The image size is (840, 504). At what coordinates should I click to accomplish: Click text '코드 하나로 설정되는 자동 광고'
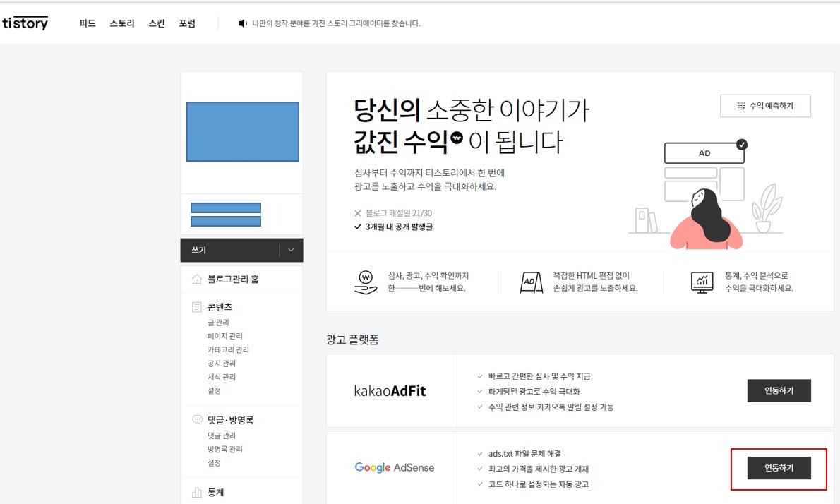(x=539, y=484)
